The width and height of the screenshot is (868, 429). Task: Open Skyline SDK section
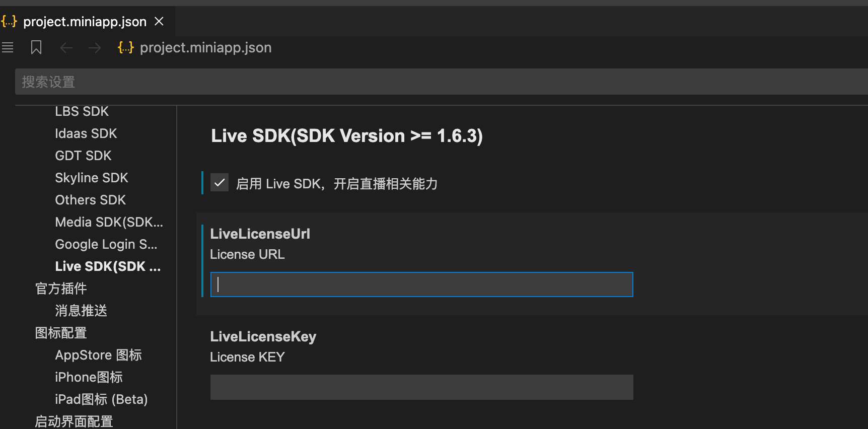(91, 178)
